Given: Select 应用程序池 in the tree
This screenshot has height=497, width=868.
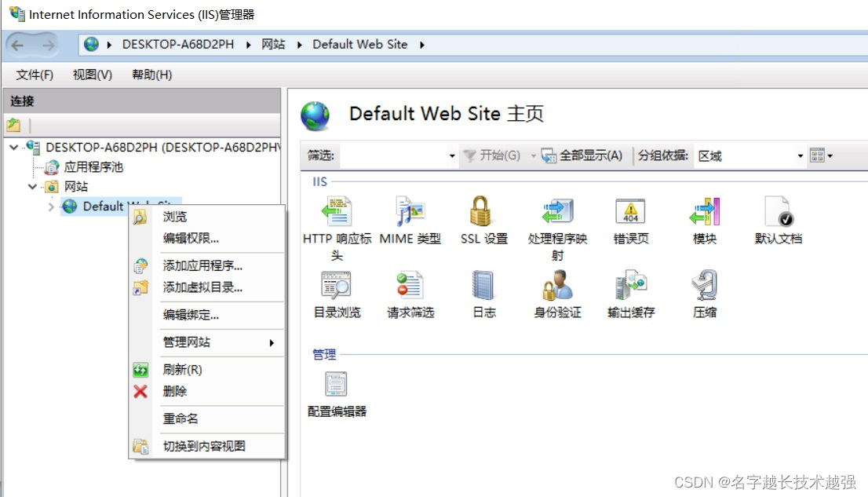Looking at the screenshot, I should click(x=93, y=166).
